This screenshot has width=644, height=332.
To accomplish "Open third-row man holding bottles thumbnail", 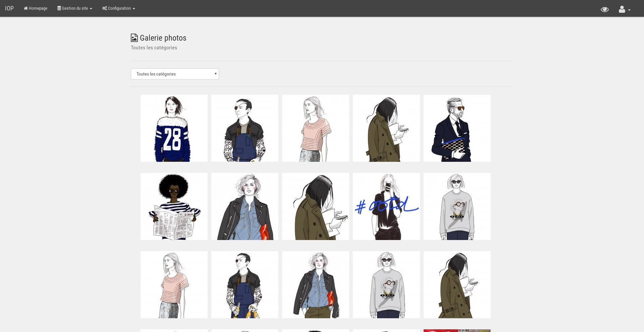I will [245, 285].
